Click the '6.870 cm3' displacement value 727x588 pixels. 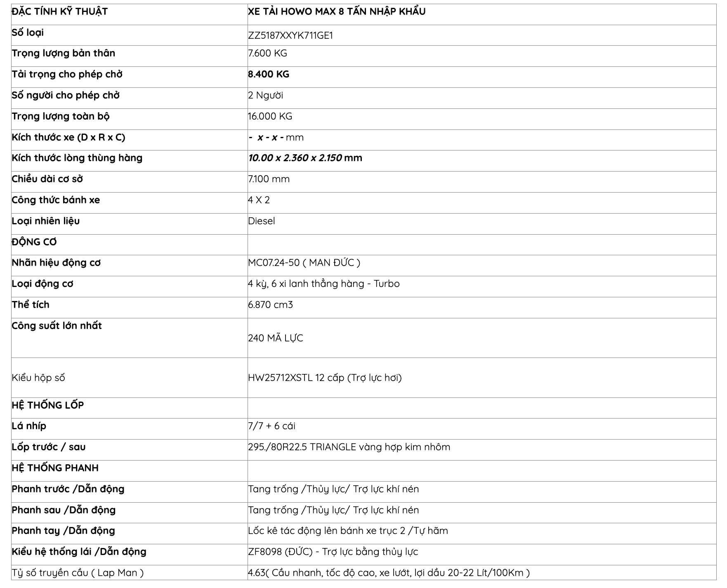[x=270, y=305]
